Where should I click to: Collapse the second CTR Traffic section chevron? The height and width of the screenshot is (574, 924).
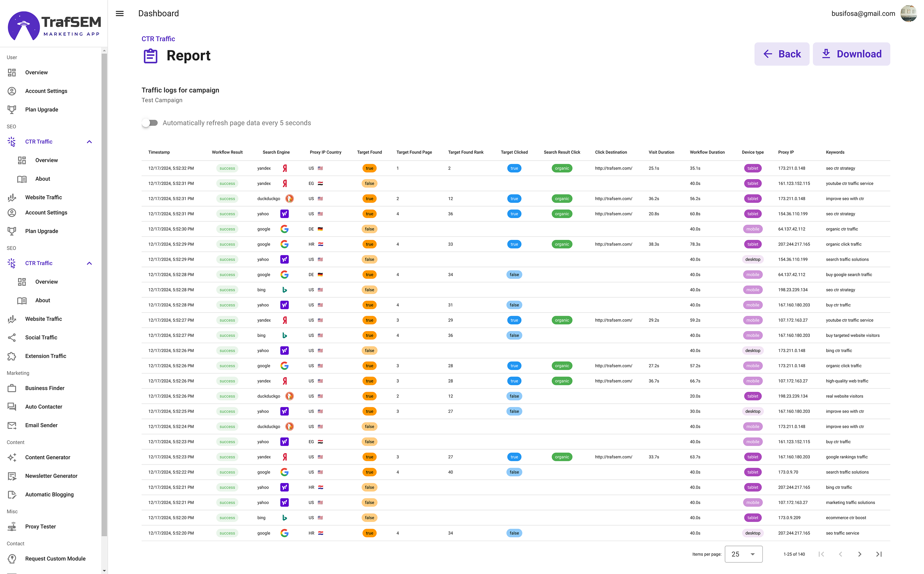[90, 263]
